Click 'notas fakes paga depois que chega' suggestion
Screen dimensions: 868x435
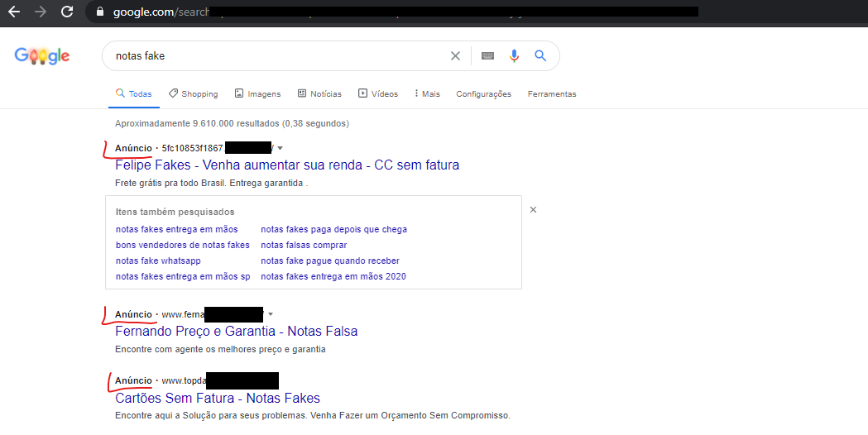pos(333,229)
